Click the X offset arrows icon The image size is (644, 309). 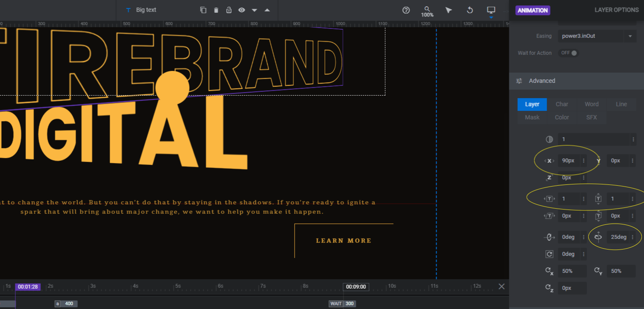coord(549,161)
